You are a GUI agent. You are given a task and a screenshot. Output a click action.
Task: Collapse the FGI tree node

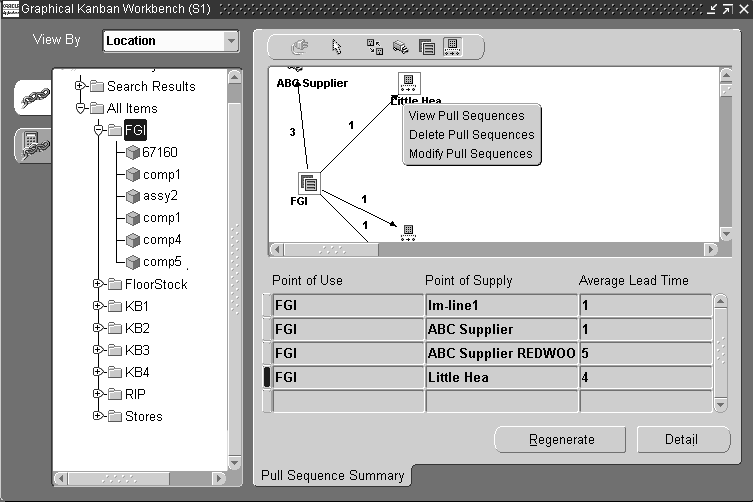click(x=98, y=130)
